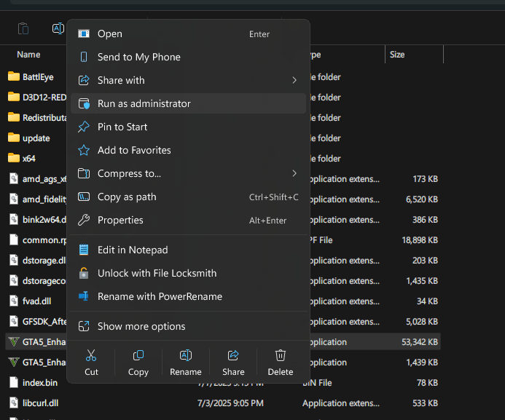This screenshot has height=420, width=505.
Task: Choose Copy as path
Action: 127,197
